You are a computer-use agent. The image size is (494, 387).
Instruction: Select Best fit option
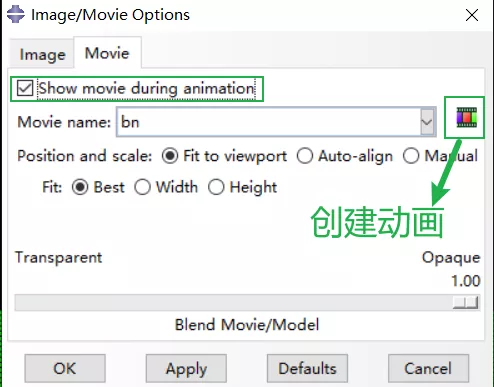[x=80, y=187]
